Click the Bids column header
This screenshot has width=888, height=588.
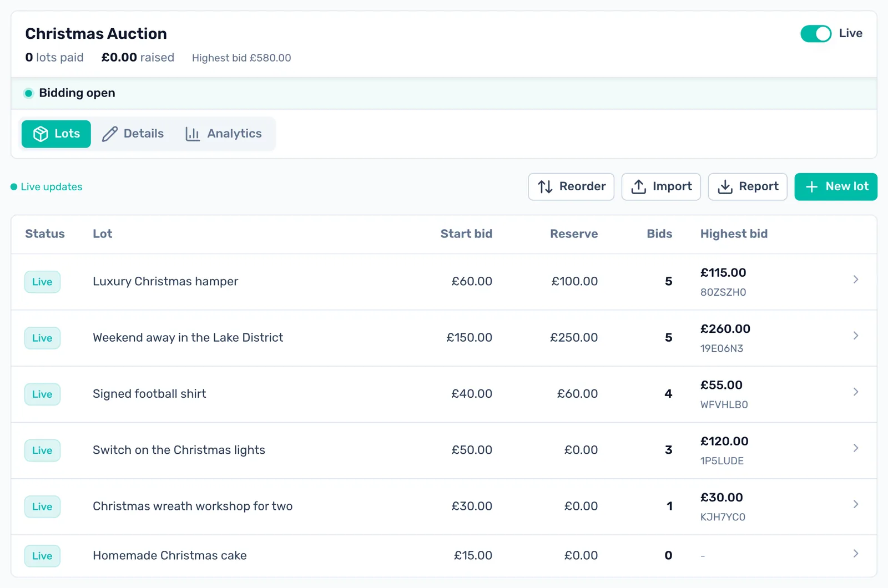pyautogui.click(x=659, y=234)
